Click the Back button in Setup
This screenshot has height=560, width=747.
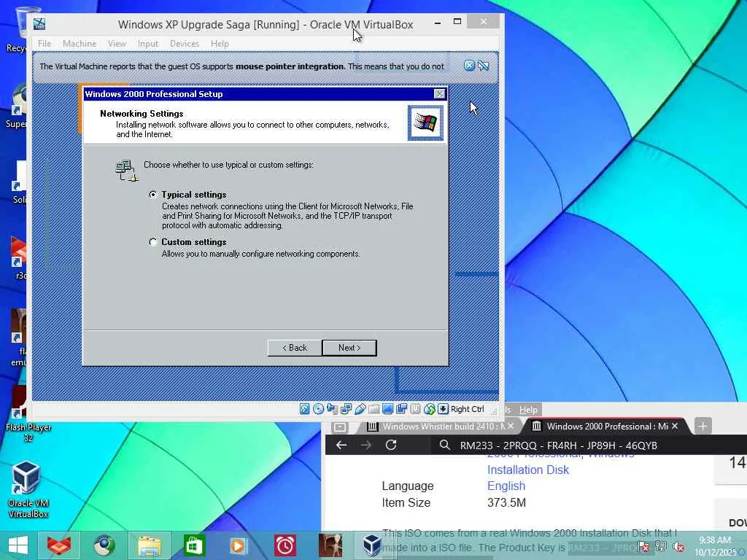(295, 348)
